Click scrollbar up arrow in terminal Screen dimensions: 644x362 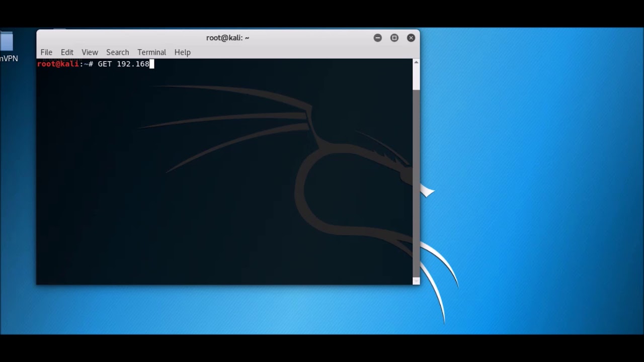pyautogui.click(x=416, y=62)
